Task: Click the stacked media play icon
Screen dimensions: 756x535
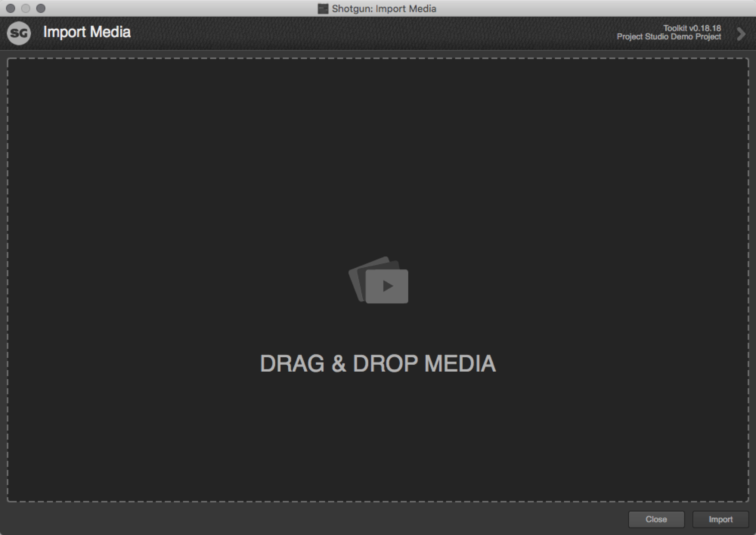Action: 378,280
